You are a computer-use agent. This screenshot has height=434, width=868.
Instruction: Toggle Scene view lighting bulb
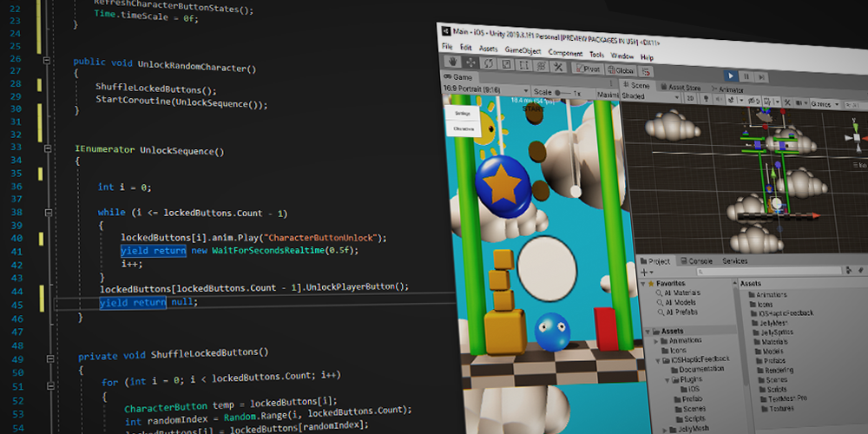pyautogui.click(x=706, y=99)
